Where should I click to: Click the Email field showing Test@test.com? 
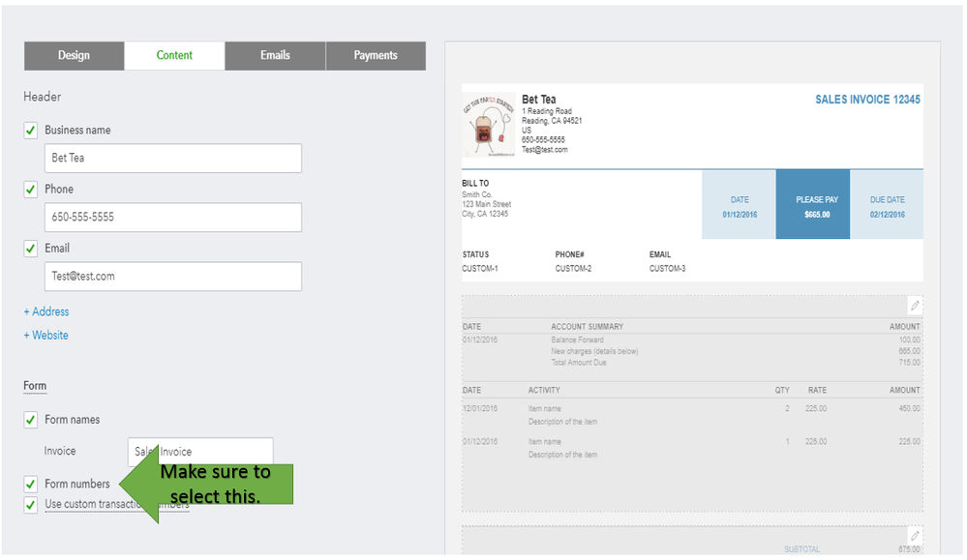pyautogui.click(x=173, y=277)
